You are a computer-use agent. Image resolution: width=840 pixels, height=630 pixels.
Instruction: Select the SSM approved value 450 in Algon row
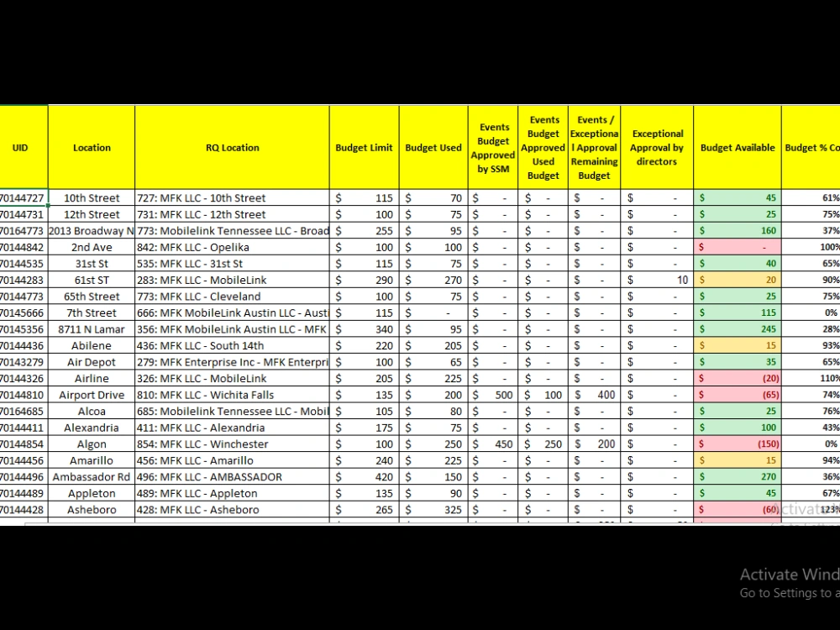(493, 444)
